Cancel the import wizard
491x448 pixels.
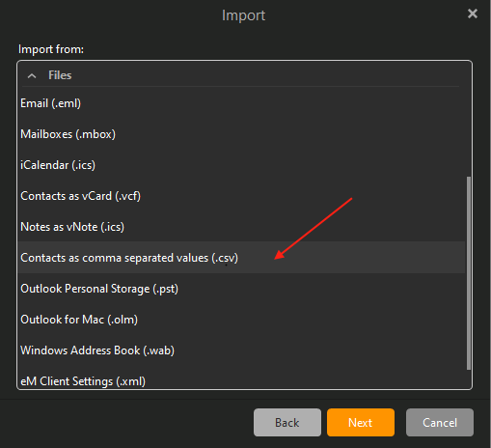pos(440,423)
